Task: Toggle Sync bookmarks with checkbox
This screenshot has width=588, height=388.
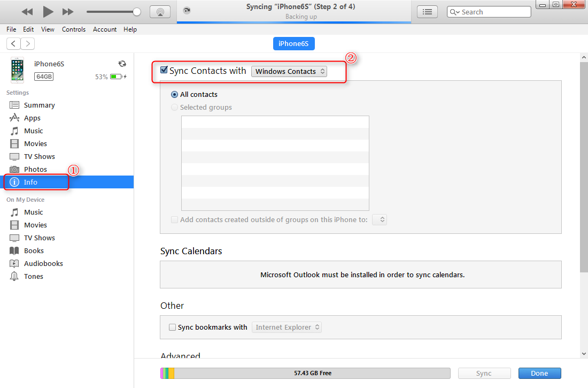Action: [172, 327]
